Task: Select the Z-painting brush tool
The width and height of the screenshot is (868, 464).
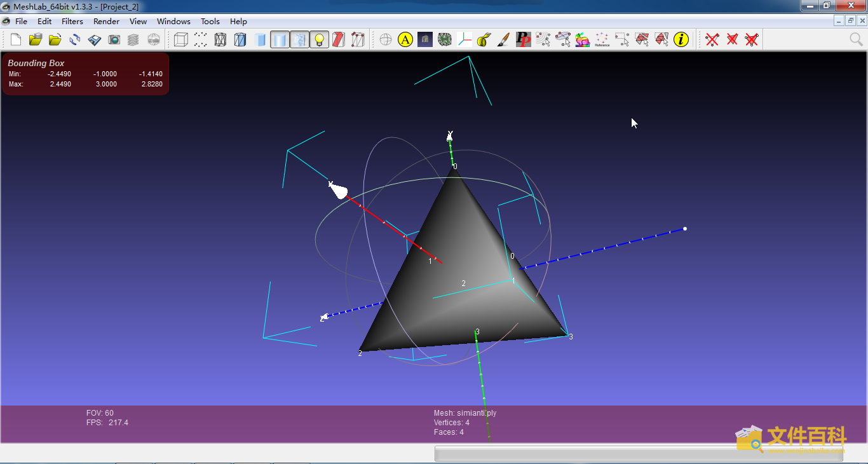Action: click(x=503, y=40)
